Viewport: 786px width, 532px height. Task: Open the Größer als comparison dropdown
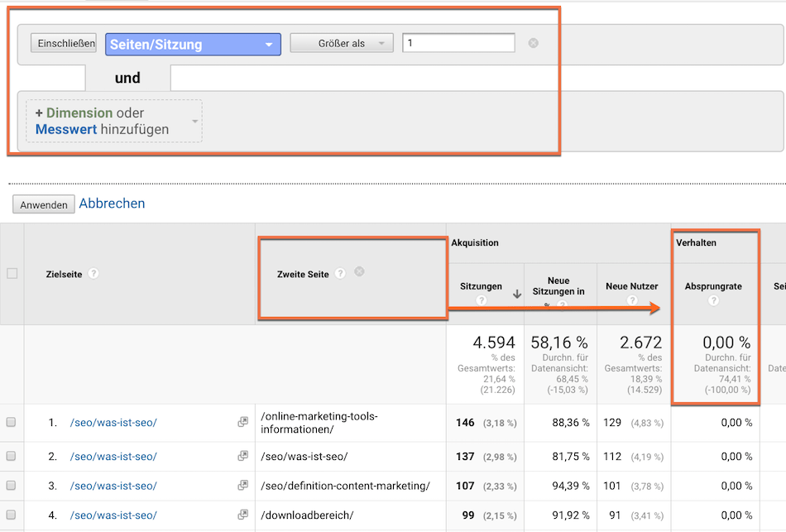[342, 44]
